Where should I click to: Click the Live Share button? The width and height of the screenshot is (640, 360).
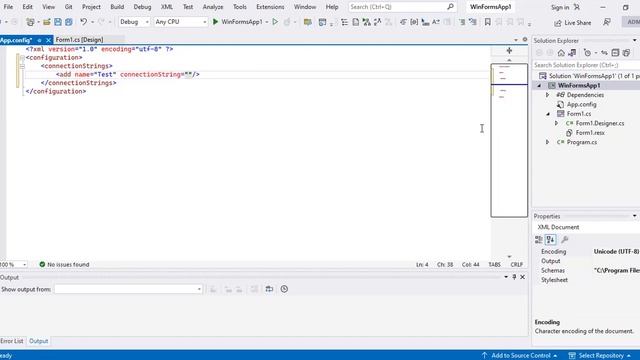pyautogui.click(x=572, y=23)
